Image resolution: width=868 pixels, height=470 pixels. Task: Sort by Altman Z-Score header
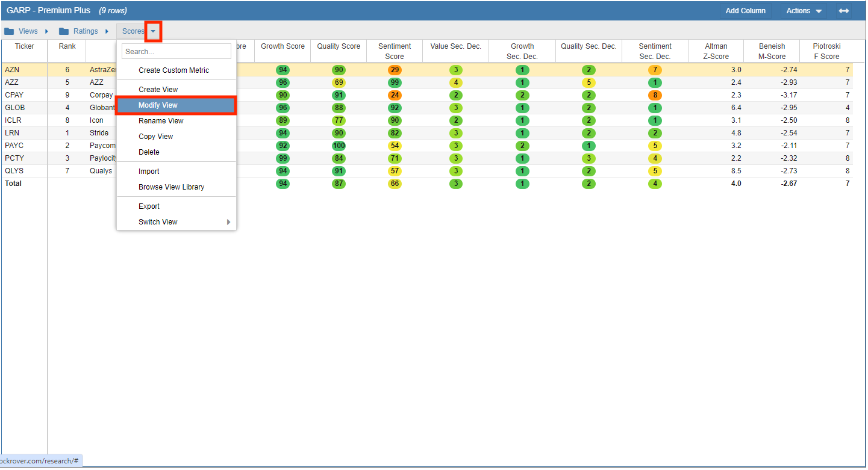pos(716,51)
